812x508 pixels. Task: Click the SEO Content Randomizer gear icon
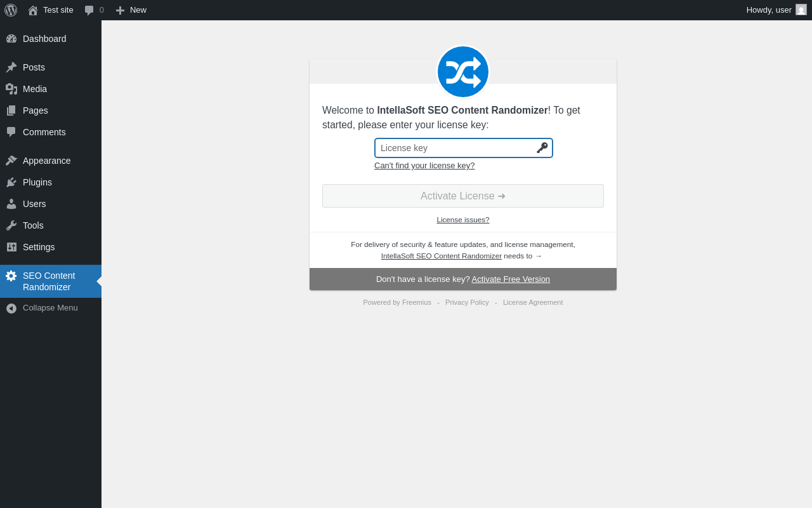(x=11, y=276)
